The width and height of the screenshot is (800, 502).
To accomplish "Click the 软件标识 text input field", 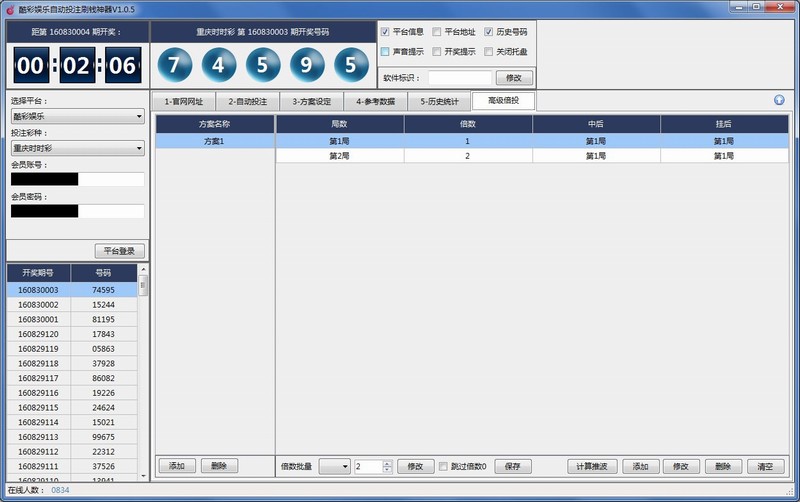I will [460, 77].
